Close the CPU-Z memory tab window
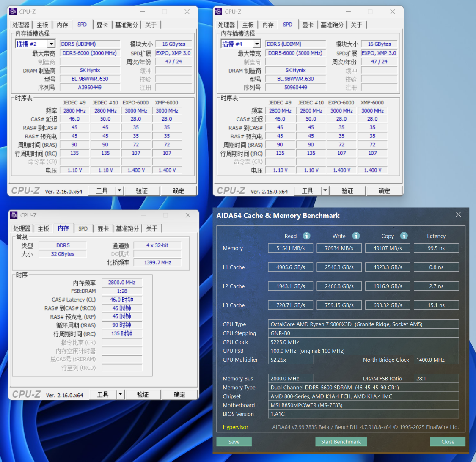Screen dimensions: 476x462 [x=188, y=215]
